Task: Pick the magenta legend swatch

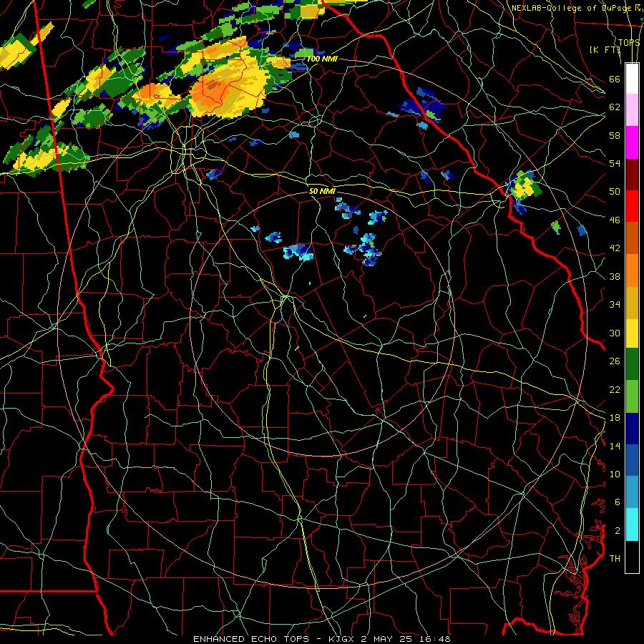Action: pos(632,142)
